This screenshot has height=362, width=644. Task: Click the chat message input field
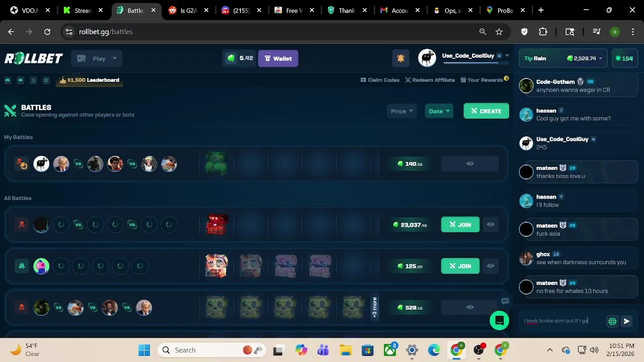click(562, 321)
